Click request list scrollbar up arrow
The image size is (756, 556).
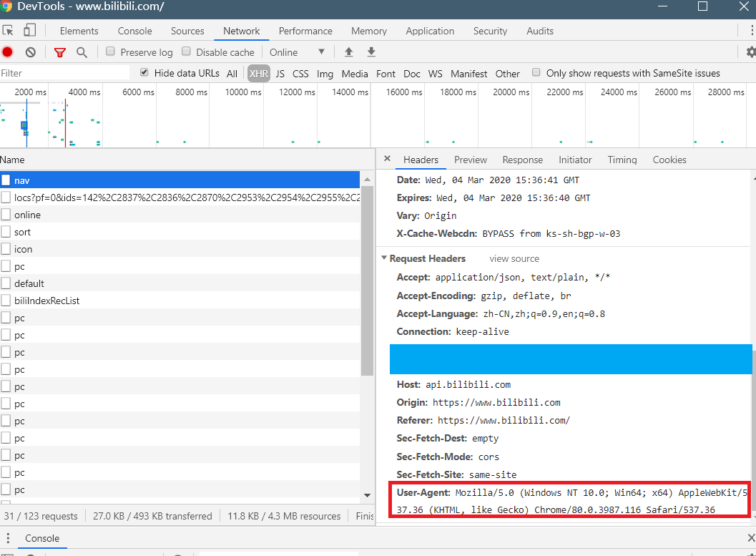(367, 180)
